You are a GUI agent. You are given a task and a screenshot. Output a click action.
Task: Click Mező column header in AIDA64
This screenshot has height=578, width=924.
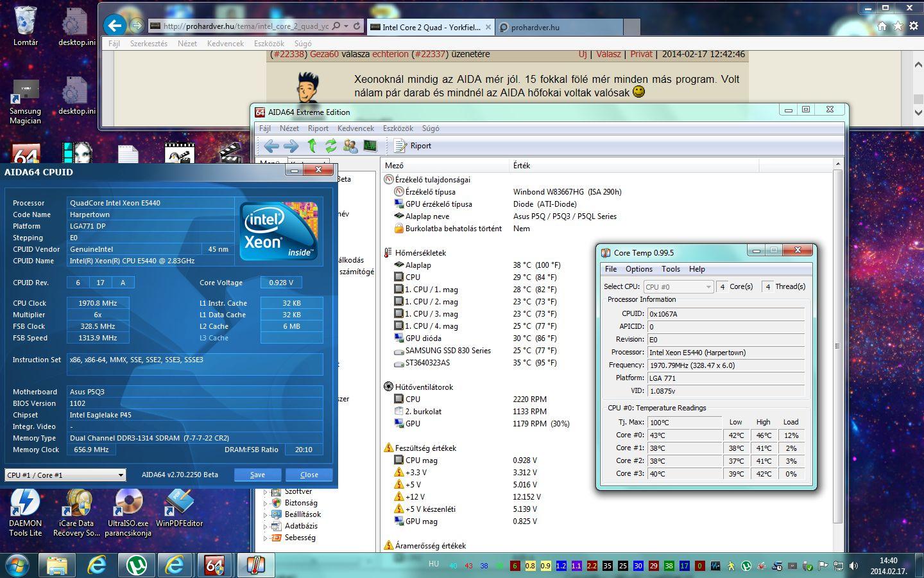click(444, 166)
